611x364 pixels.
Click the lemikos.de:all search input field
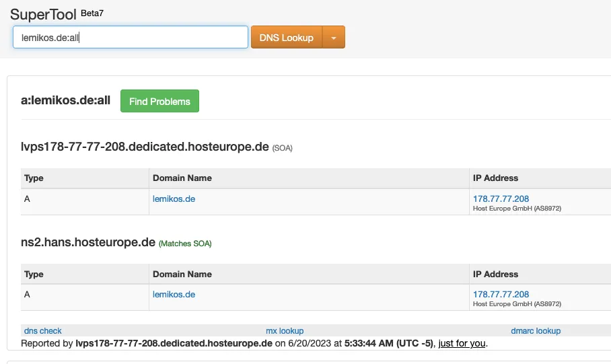(131, 38)
